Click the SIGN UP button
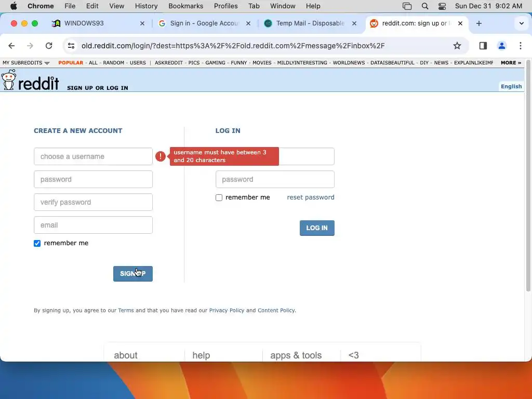Image resolution: width=532 pixels, height=399 pixels. 133,274
